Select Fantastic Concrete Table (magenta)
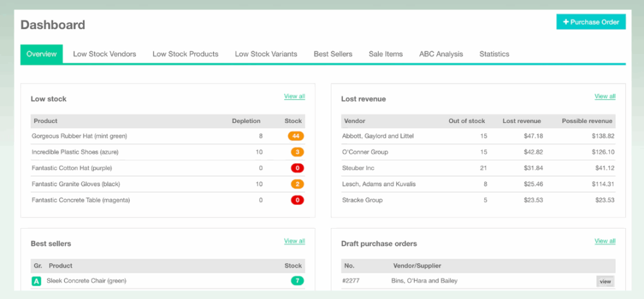This screenshot has height=299, width=644. click(x=81, y=200)
